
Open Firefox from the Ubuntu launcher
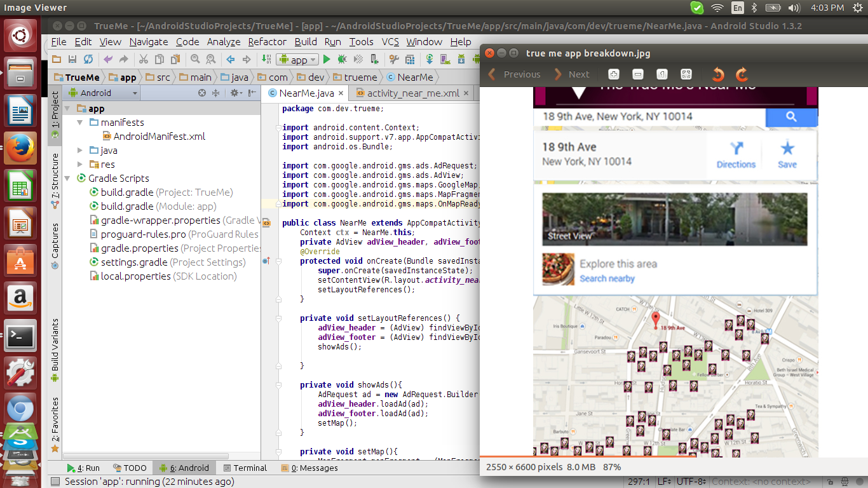tap(20, 149)
